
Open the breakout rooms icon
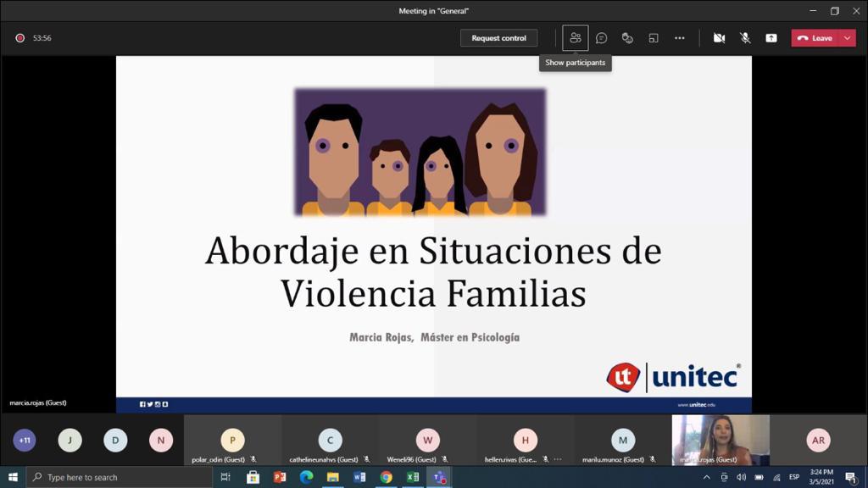click(654, 38)
